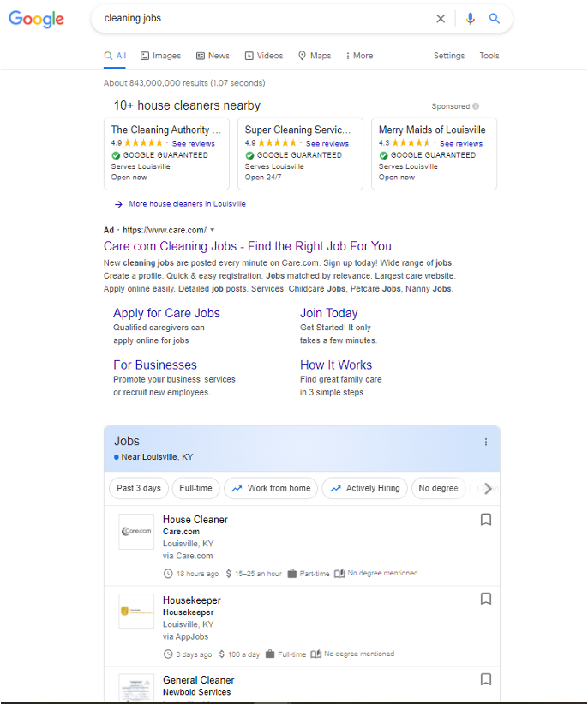Screen dimensions: 588x705
Task: Show more job filters with right chevron
Action: (488, 488)
